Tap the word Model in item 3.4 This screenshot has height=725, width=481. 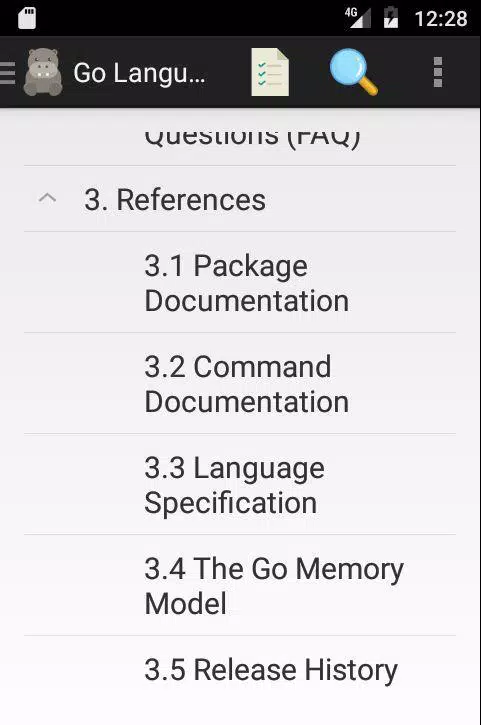pyautogui.click(x=185, y=603)
